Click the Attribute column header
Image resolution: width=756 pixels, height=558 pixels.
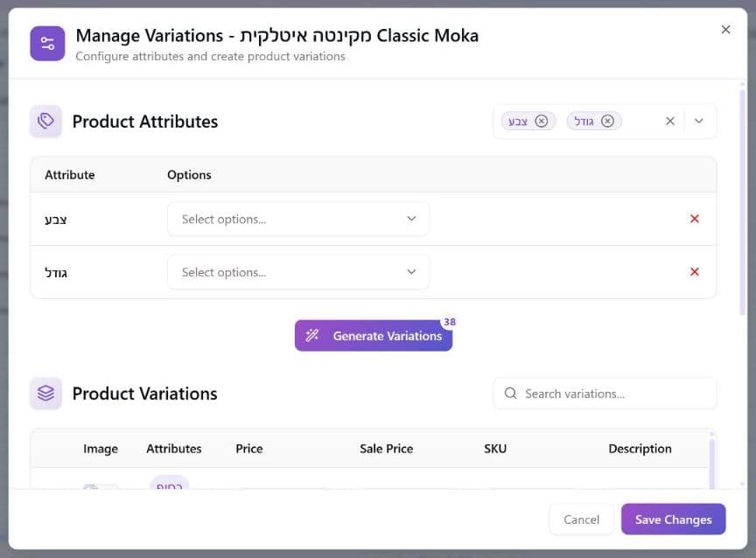tap(69, 174)
